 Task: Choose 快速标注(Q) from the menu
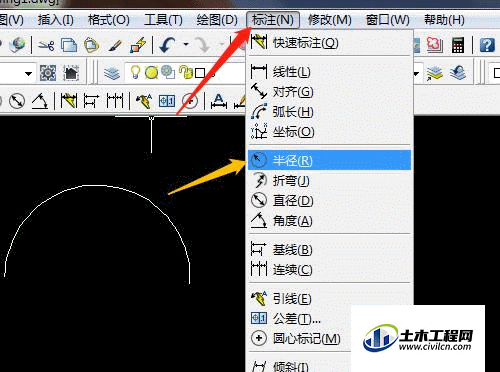[x=329, y=43]
